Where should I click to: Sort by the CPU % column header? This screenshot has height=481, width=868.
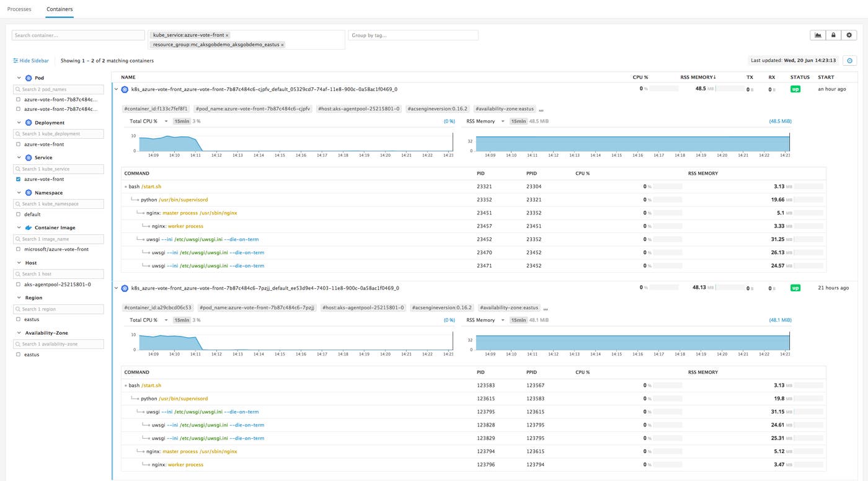(x=640, y=77)
